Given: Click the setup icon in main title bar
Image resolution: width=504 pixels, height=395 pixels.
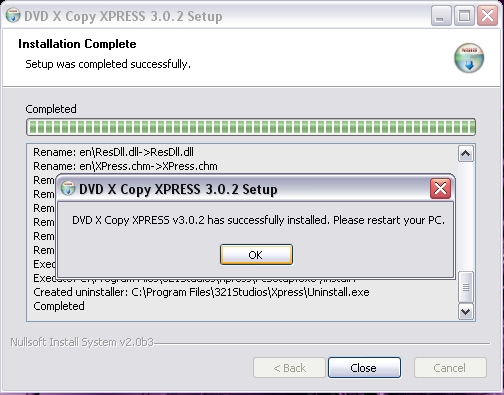Looking at the screenshot, I should coord(13,16).
